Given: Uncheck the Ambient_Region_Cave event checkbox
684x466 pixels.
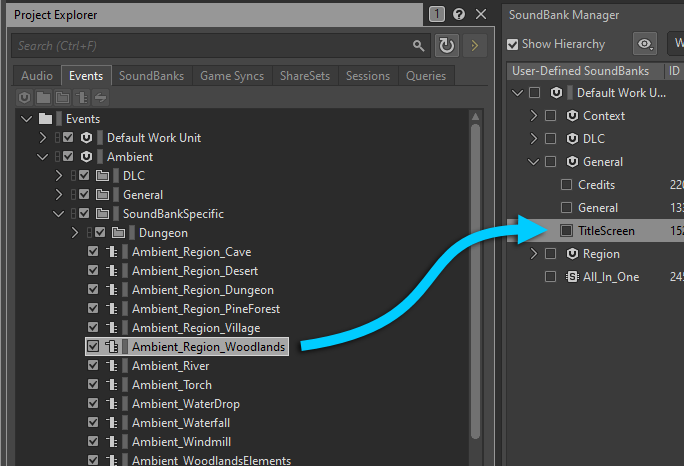Looking at the screenshot, I should 93,252.
